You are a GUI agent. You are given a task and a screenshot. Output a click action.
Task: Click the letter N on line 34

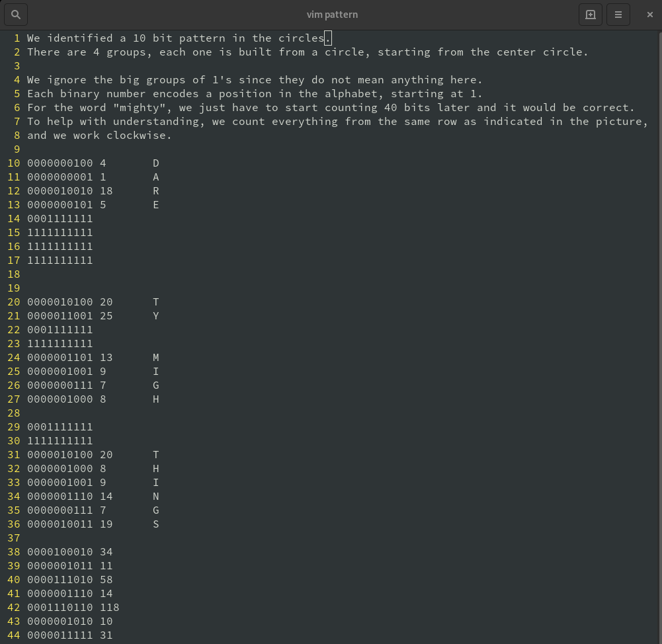(x=156, y=497)
